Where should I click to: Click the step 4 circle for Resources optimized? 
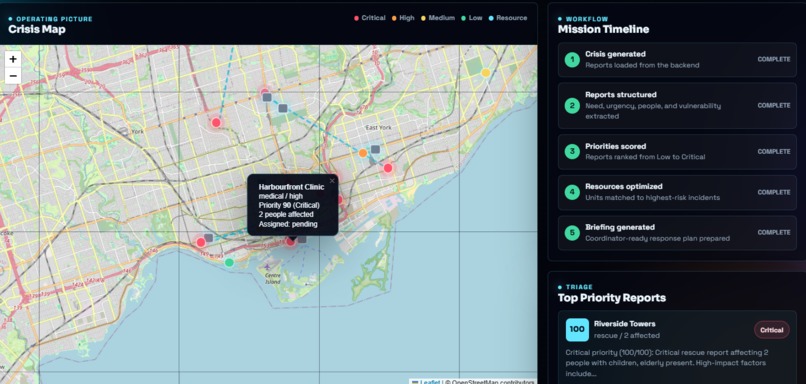coord(572,192)
